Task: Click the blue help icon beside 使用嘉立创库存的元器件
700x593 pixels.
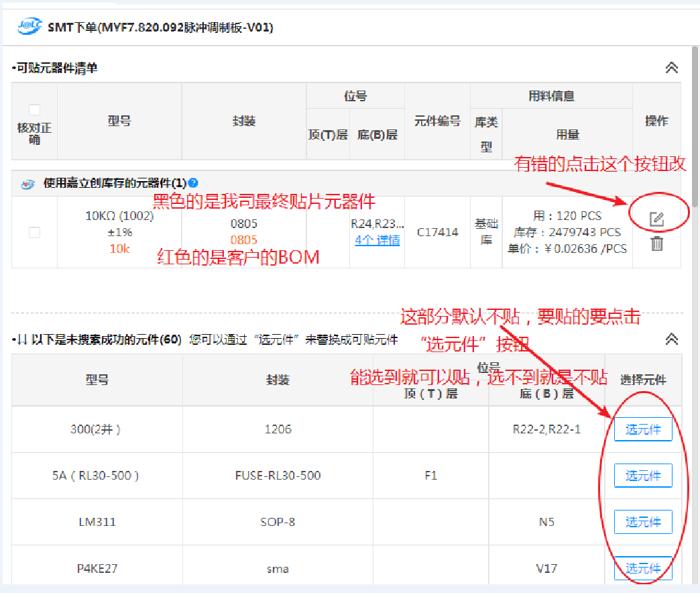Action: click(x=193, y=182)
